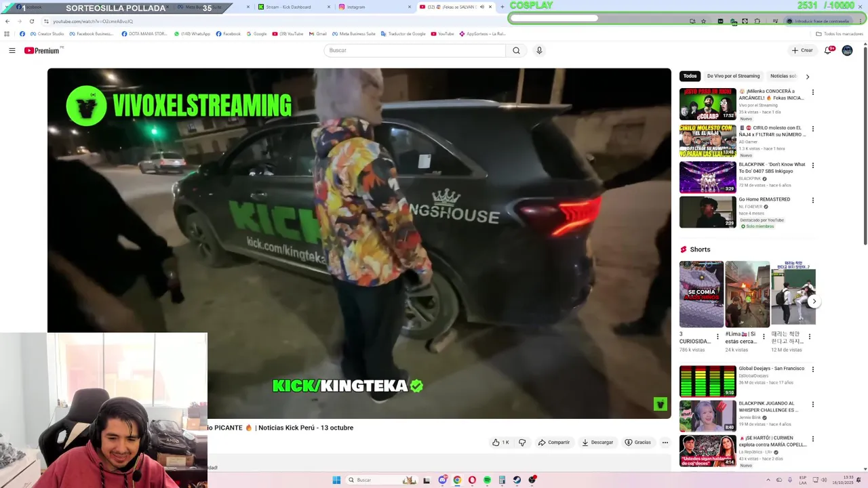The image size is (868, 488).
Task: Open the Traductor de Google bookmark
Action: pyautogui.click(x=403, y=34)
